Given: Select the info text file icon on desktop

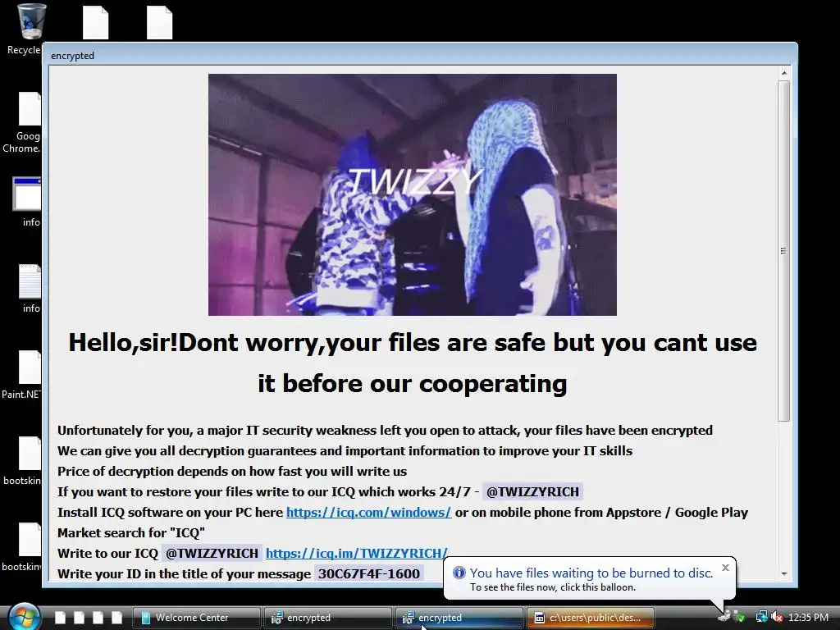Looking at the screenshot, I should click(x=30, y=281).
